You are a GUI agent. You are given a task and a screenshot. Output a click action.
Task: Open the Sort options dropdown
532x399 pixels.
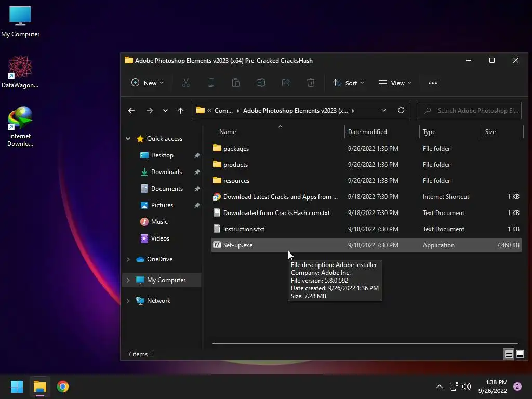(x=349, y=83)
